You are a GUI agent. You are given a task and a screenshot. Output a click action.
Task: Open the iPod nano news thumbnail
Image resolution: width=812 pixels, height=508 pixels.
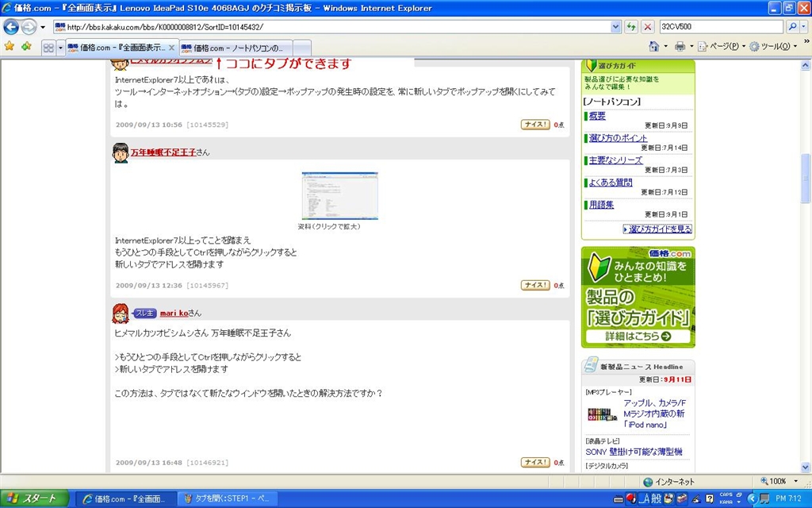pos(603,414)
